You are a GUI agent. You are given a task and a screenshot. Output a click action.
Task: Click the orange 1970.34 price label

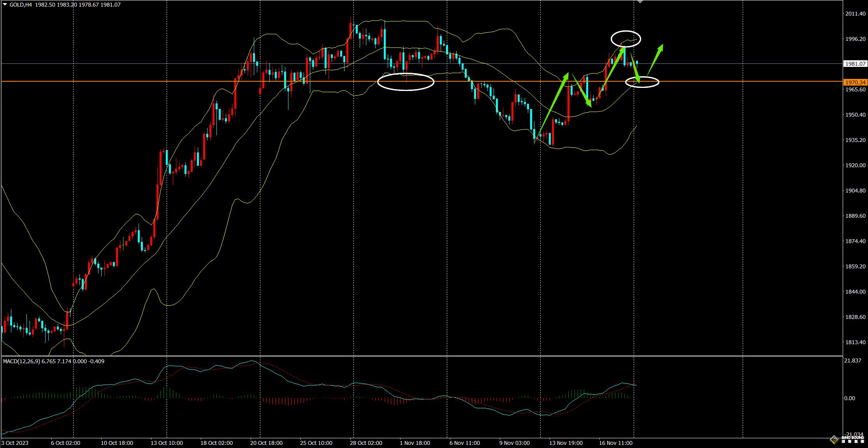[855, 82]
